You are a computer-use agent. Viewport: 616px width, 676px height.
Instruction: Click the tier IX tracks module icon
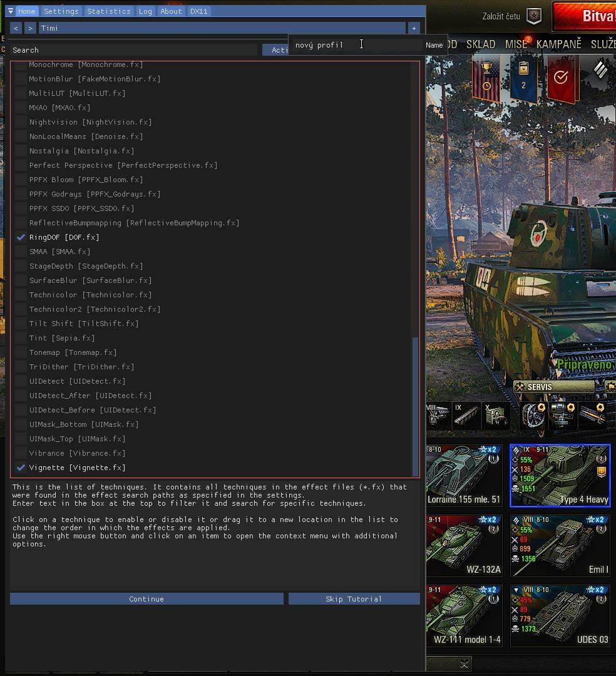pyautogui.click(x=467, y=415)
